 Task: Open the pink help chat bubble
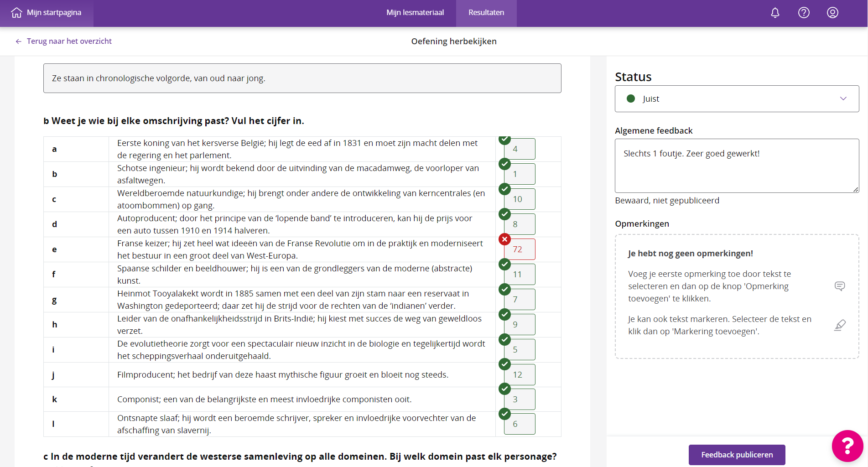point(847,446)
